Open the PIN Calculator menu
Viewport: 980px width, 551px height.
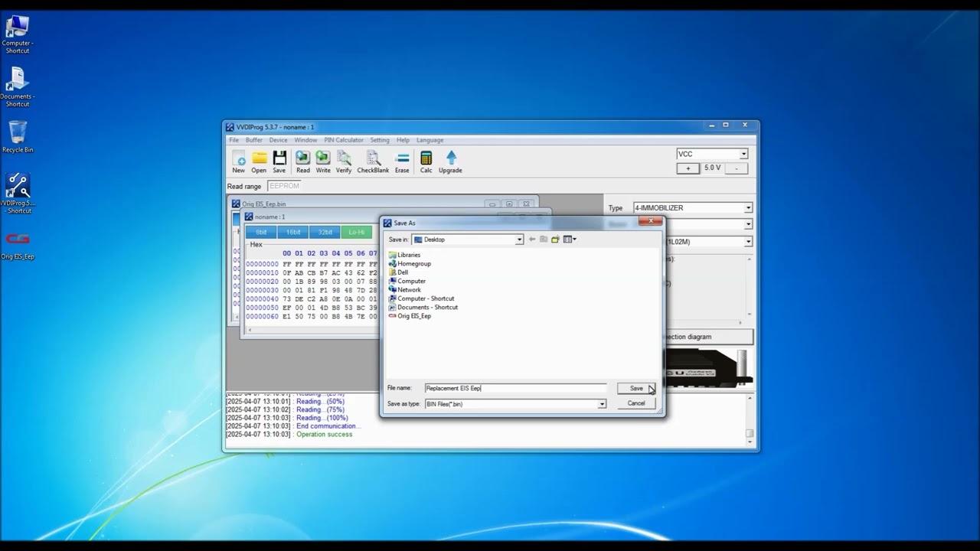344,140
